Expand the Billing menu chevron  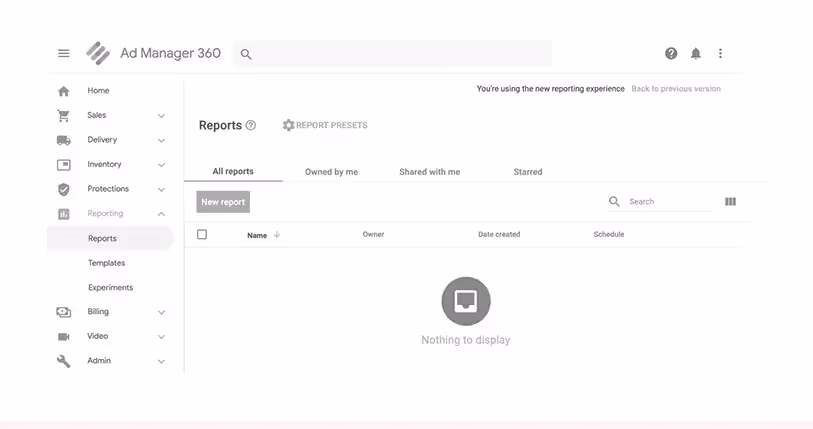tap(161, 312)
